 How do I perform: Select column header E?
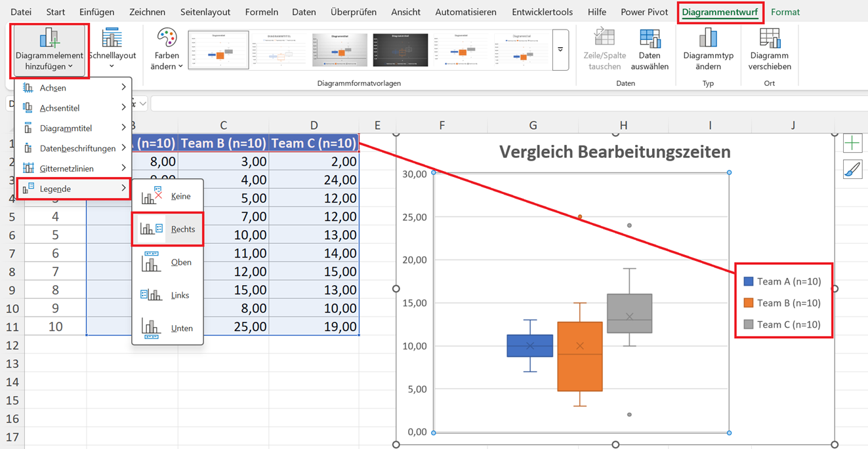[378, 125]
